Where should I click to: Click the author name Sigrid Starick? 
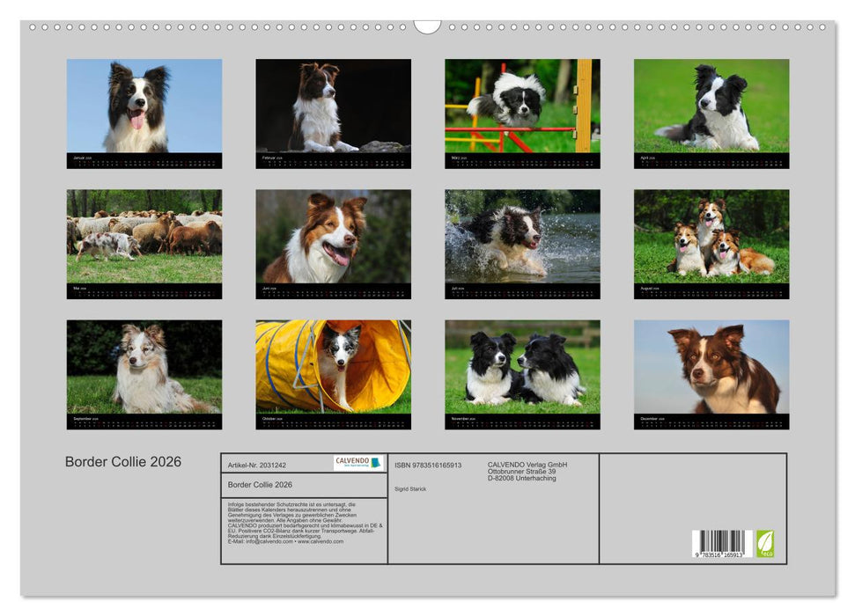coord(409,490)
